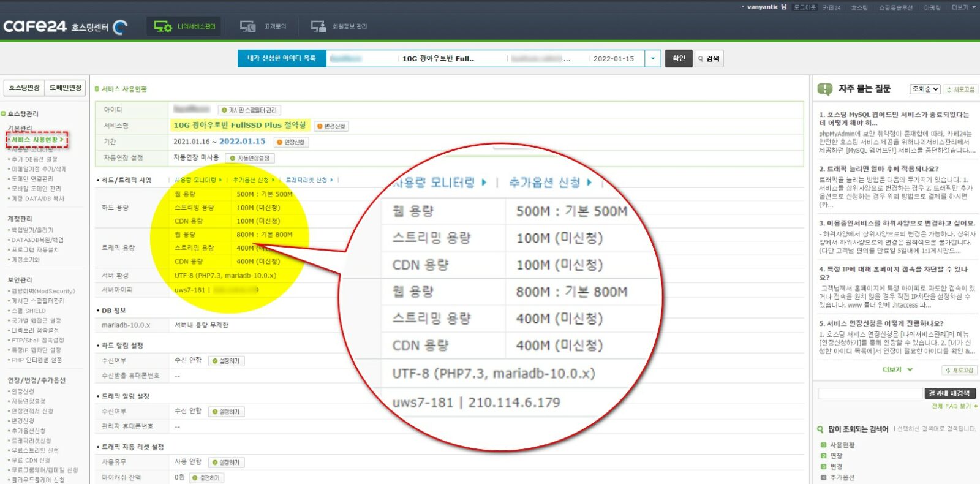Expand the FAQ list with green 더보기
The height and width of the screenshot is (484, 980).
coord(897,369)
